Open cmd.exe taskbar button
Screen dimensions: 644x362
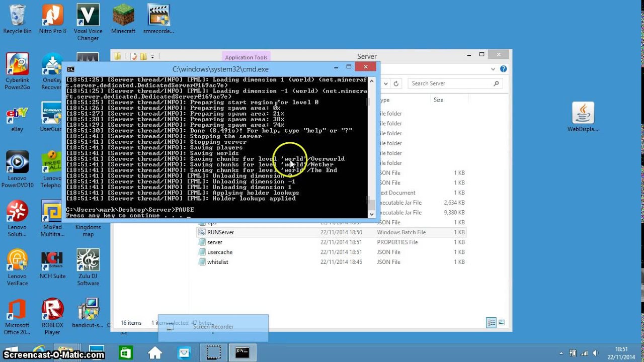click(x=243, y=352)
